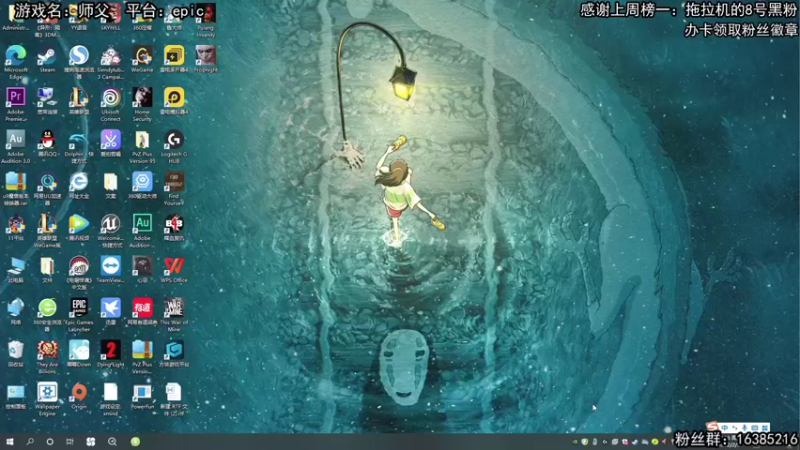Open the red Youdao dictionary icon

142,308
